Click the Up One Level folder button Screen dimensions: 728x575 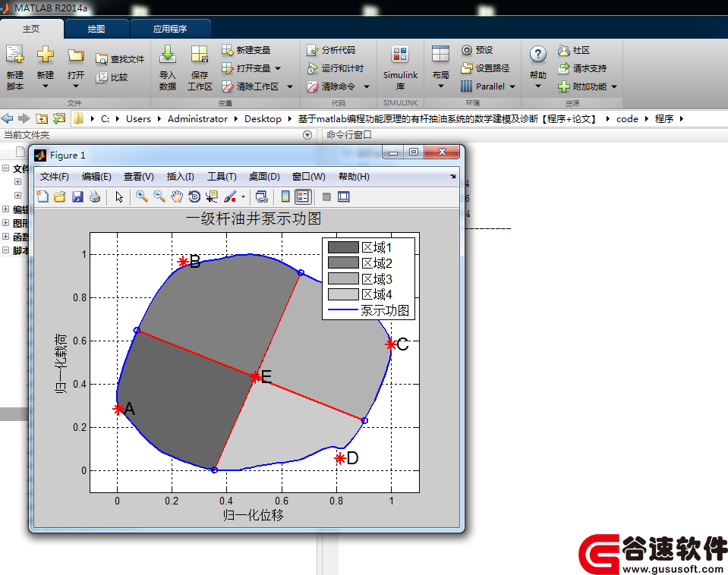click(41, 119)
